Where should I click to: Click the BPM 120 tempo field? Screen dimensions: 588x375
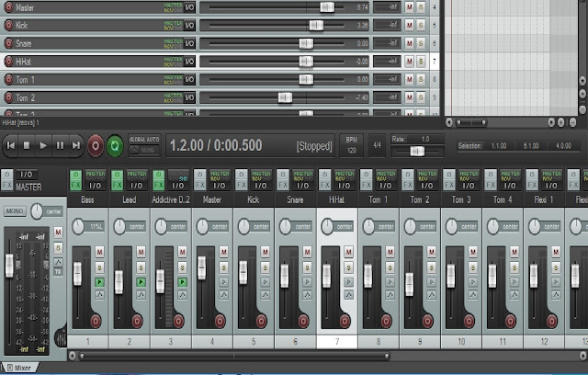[x=351, y=145]
